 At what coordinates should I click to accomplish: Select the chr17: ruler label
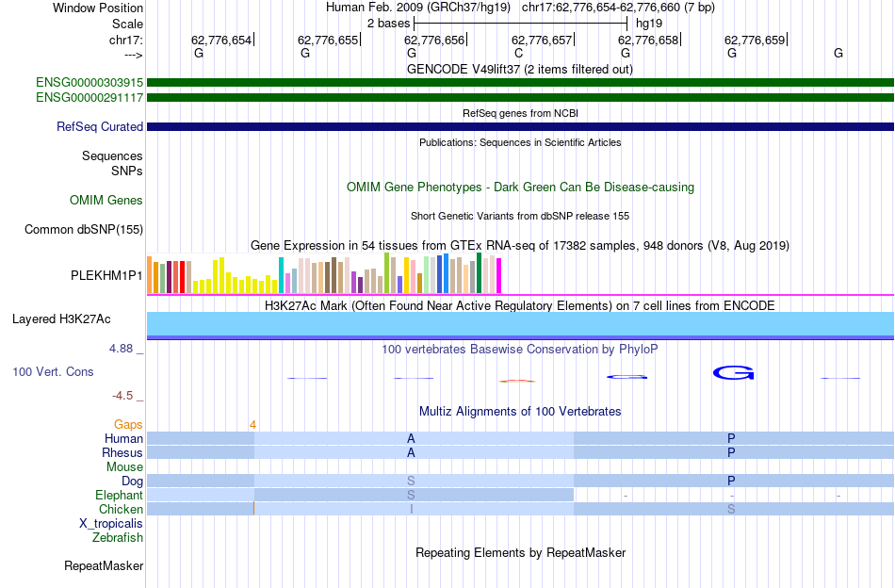coord(126,40)
